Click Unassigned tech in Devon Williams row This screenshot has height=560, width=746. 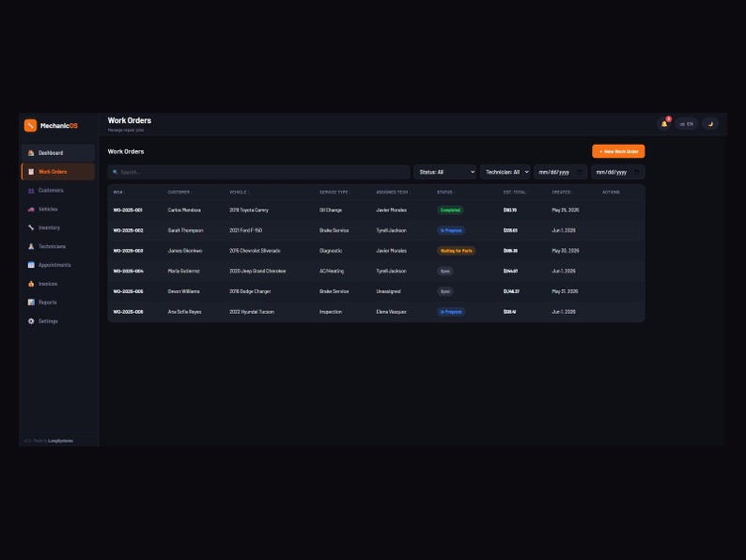point(388,291)
